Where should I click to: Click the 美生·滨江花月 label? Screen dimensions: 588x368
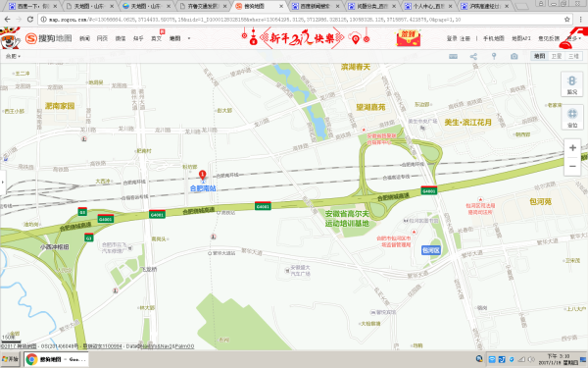pos(467,123)
